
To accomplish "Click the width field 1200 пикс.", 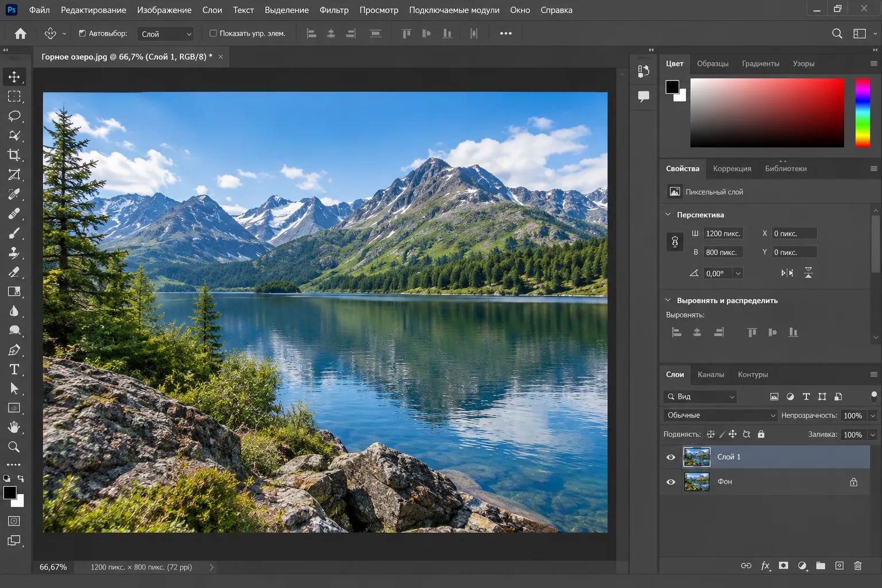I will 723,233.
